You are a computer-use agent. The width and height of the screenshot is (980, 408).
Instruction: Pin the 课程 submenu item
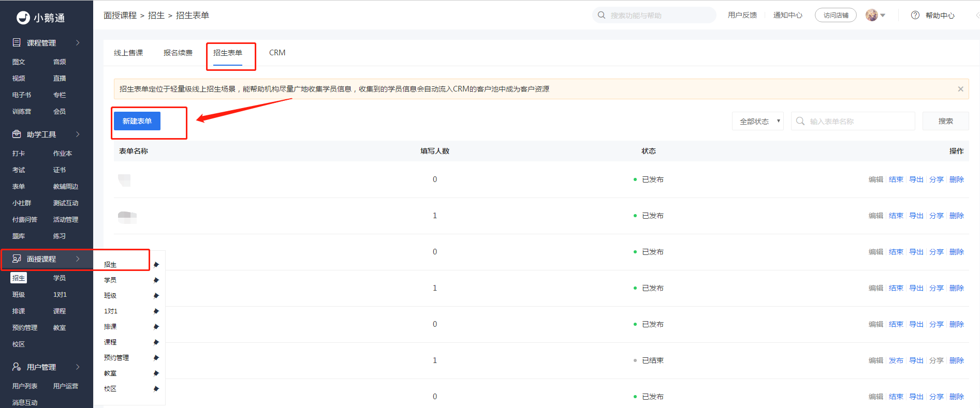click(x=156, y=342)
